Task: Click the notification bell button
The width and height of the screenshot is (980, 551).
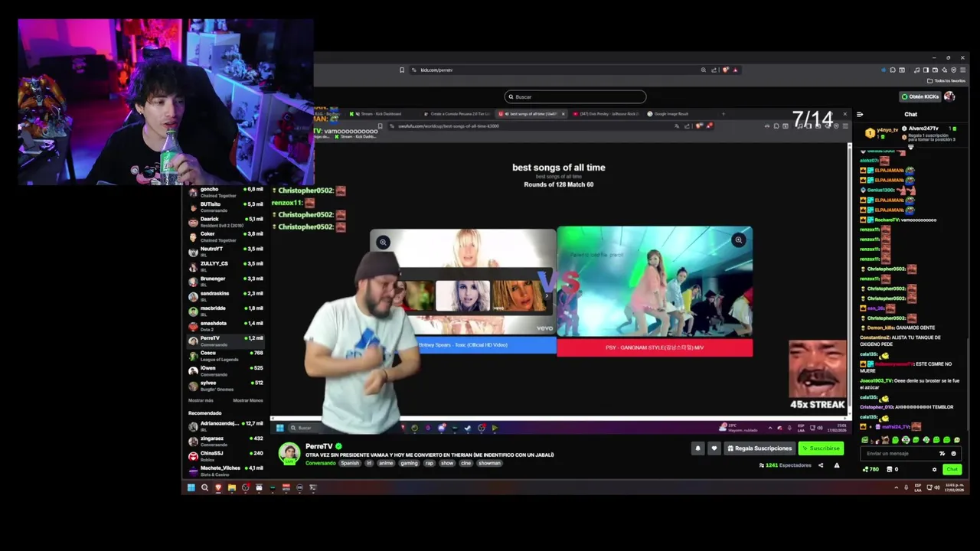Action: pyautogui.click(x=697, y=448)
